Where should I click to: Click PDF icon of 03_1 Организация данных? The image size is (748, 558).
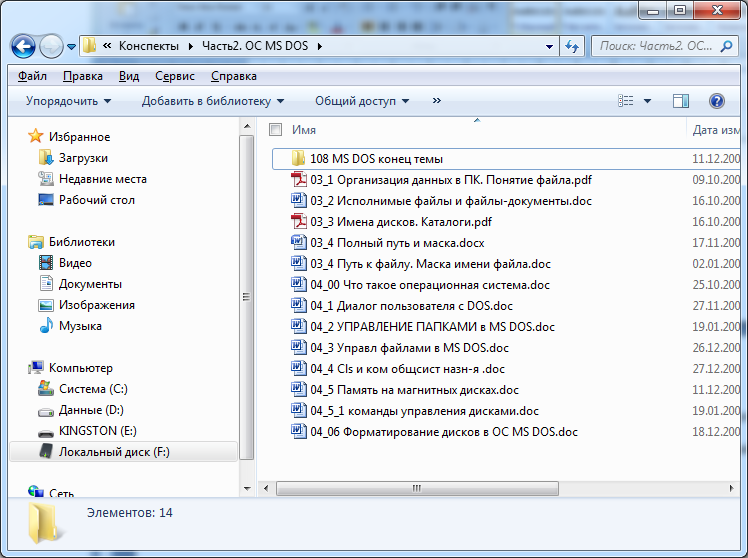pos(299,179)
